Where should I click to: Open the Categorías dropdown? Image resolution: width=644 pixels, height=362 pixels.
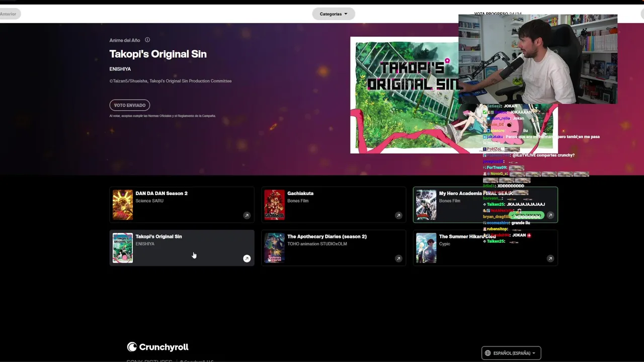point(334,14)
